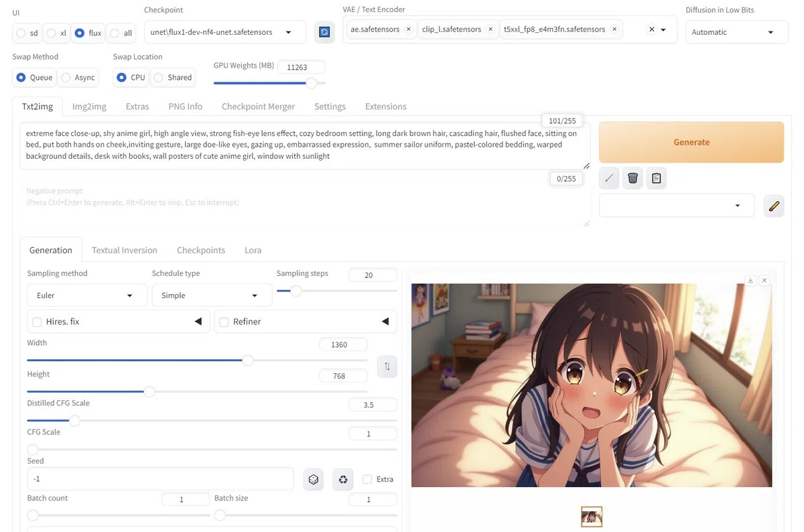Expand the Hires. fix section
804x532 pixels.
[x=198, y=322]
